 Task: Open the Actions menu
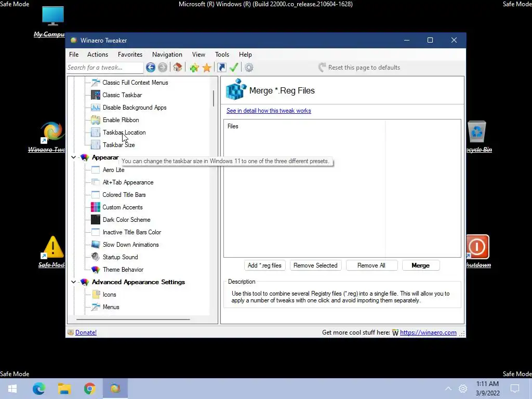(98, 54)
